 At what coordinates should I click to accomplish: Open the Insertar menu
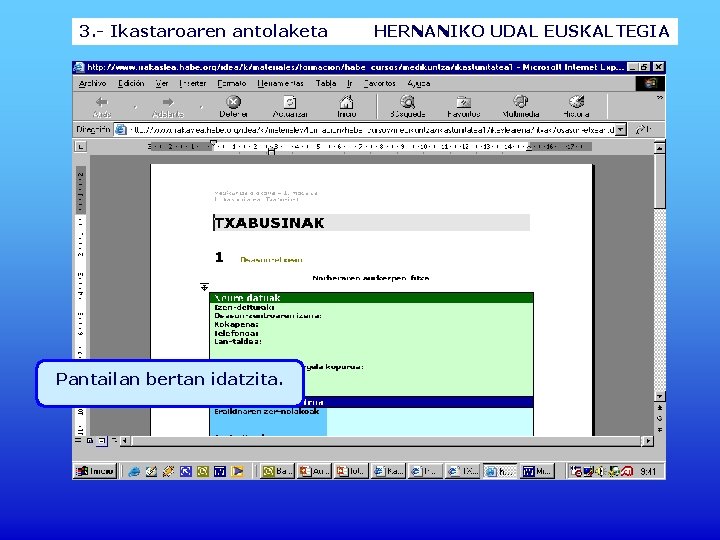point(192,84)
